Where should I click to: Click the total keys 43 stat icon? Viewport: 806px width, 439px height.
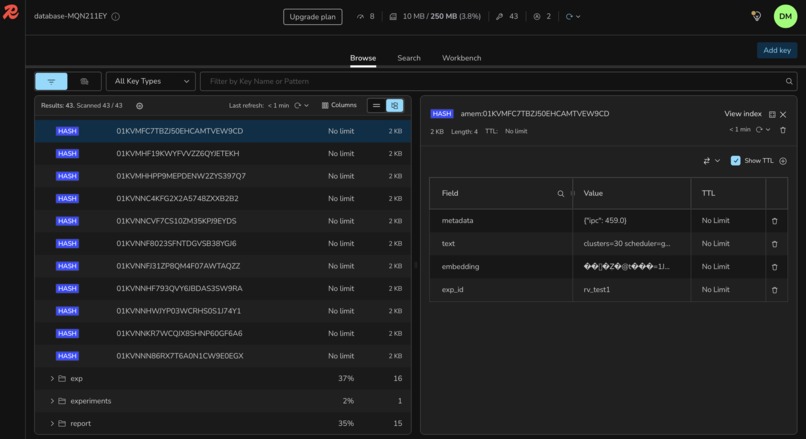coord(499,16)
